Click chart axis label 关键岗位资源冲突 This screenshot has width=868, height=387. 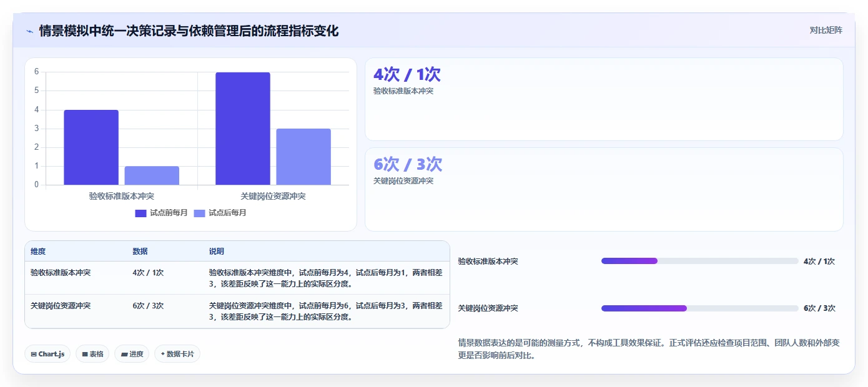tap(274, 196)
